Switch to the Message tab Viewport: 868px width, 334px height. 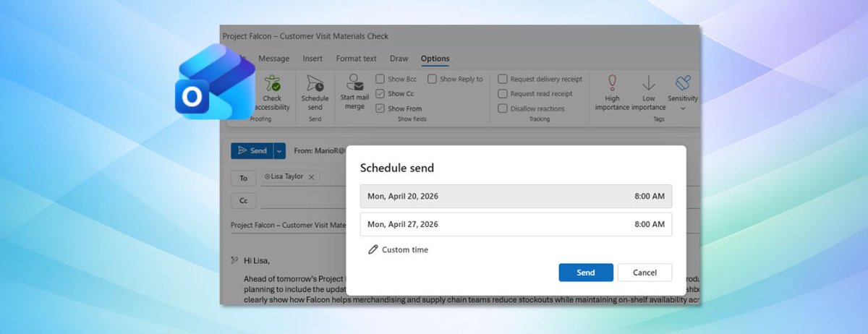(274, 59)
